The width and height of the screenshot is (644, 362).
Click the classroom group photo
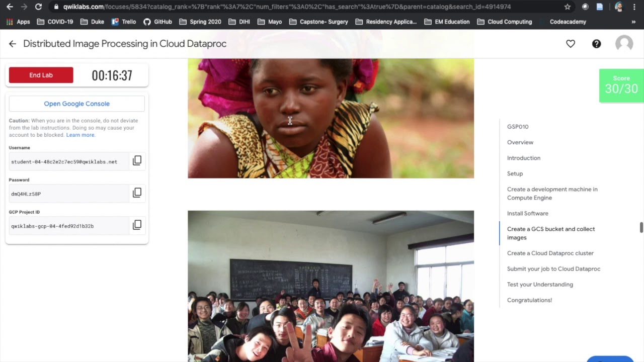[331, 286]
